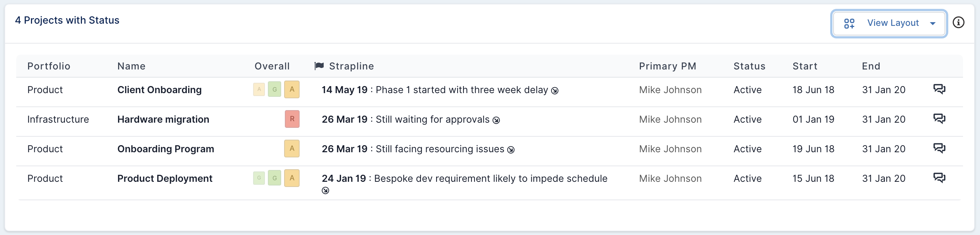
Task: Click amber A status for Onboarding Program
Action: pyautogui.click(x=292, y=148)
